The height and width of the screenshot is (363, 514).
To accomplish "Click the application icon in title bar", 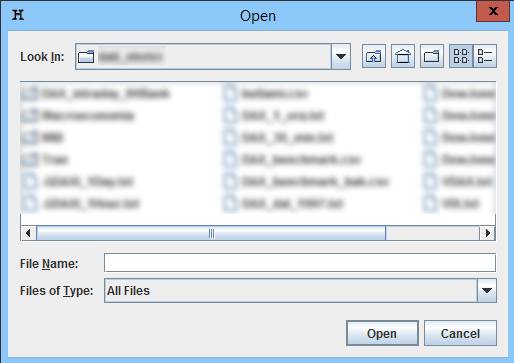I will [18, 15].
